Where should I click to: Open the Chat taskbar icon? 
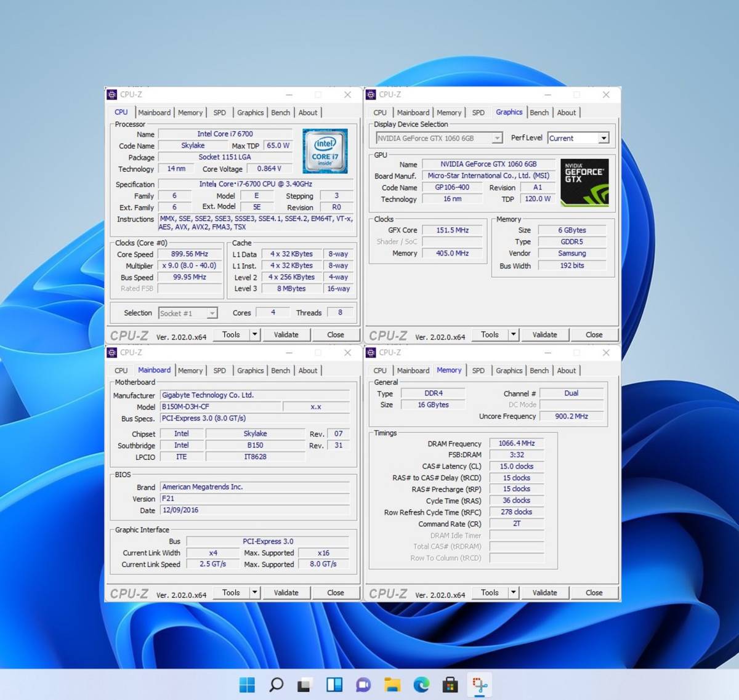pos(363,685)
